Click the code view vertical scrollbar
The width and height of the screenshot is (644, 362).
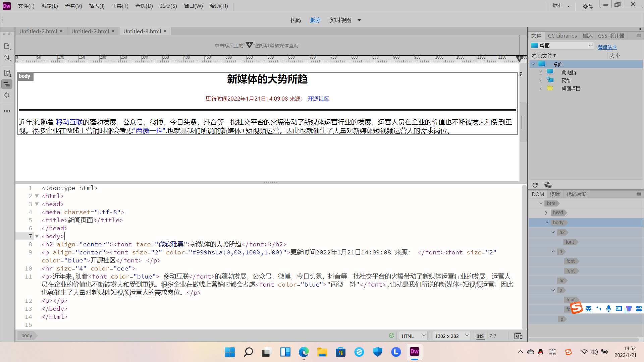(x=524, y=256)
